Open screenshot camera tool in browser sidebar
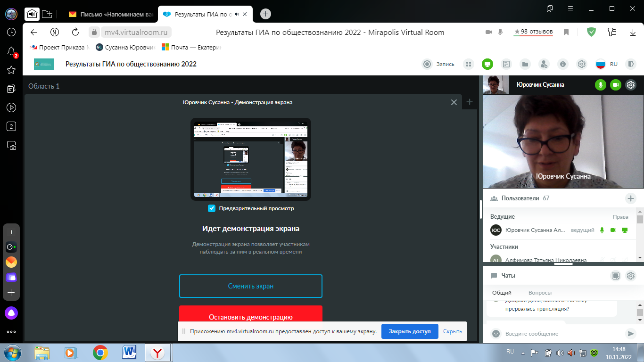 11,146
